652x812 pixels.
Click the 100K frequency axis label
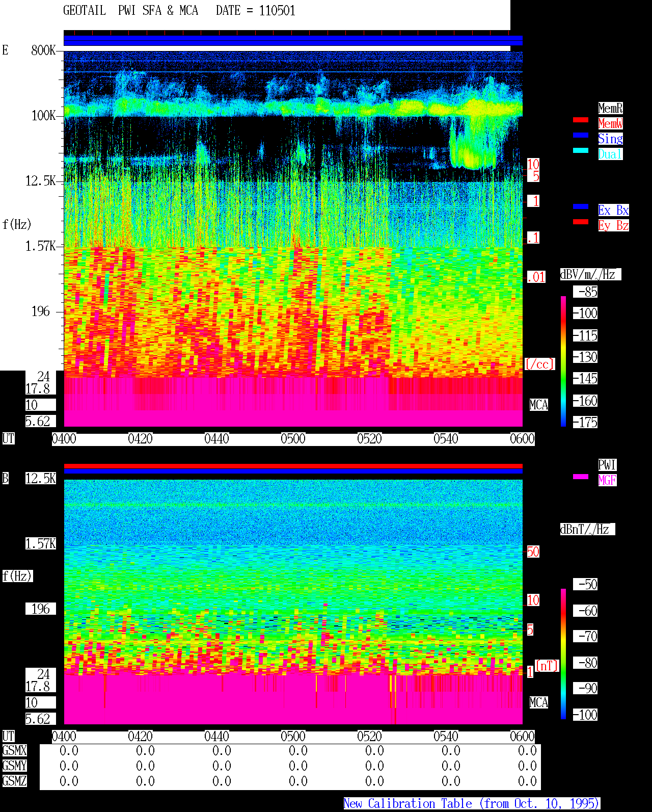[43, 116]
